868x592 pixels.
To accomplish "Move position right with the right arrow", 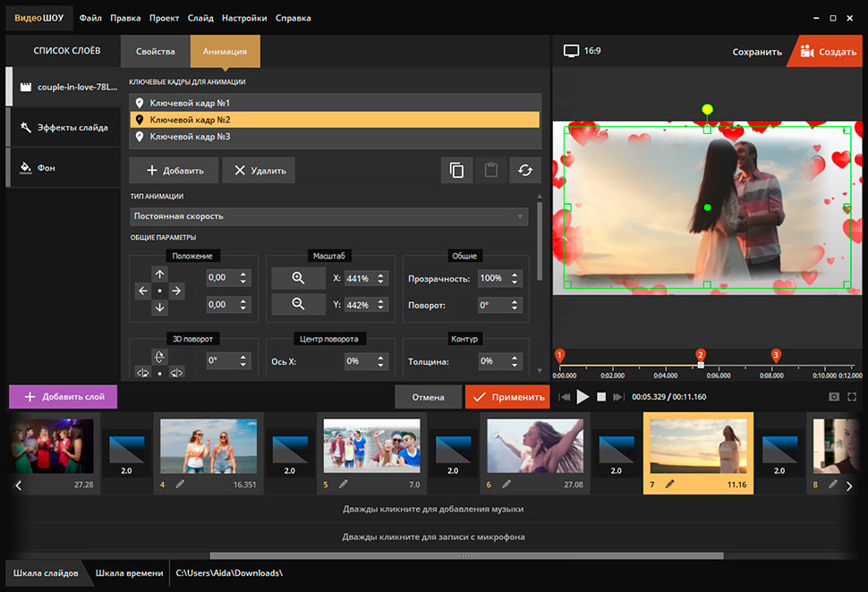I will [x=176, y=291].
